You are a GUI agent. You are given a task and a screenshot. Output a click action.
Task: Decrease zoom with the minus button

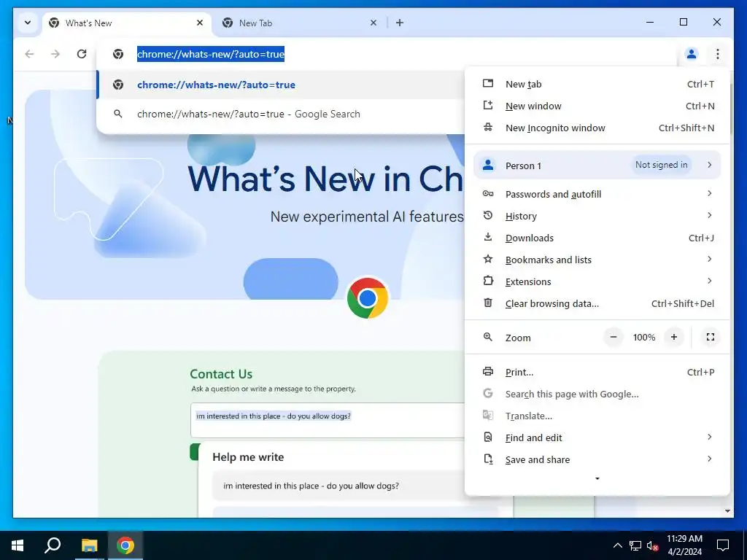click(x=614, y=337)
